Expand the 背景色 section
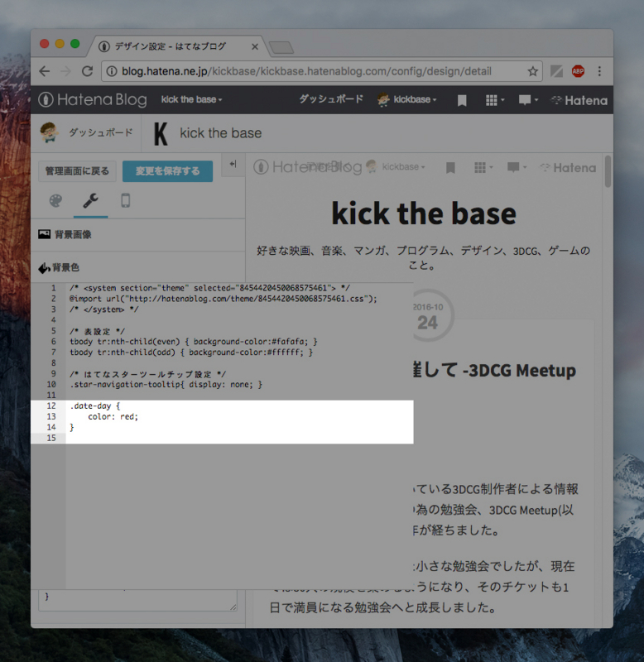644x662 pixels. (x=137, y=267)
